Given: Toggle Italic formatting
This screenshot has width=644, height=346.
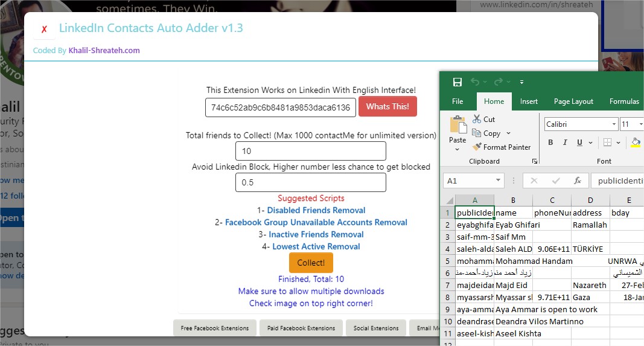Looking at the screenshot, I should (565, 142).
